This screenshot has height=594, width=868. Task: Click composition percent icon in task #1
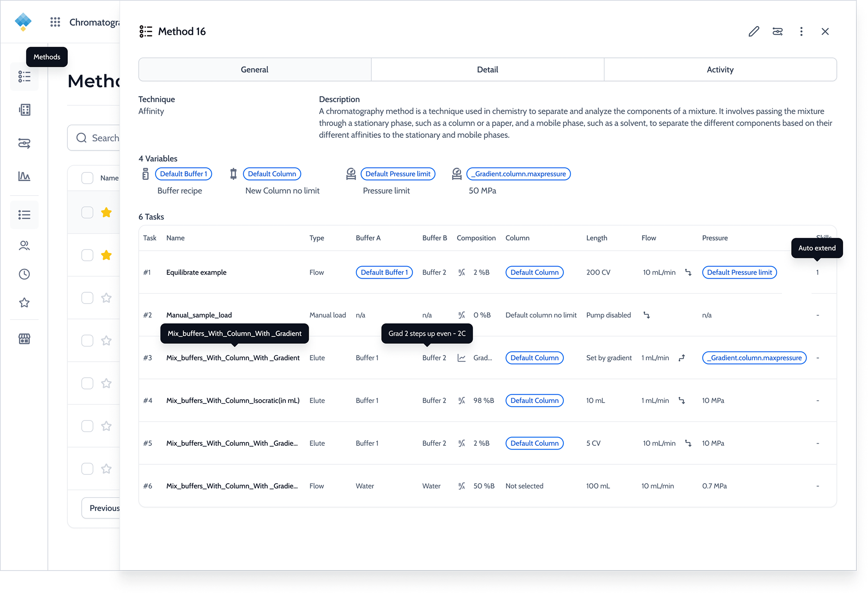462,272
